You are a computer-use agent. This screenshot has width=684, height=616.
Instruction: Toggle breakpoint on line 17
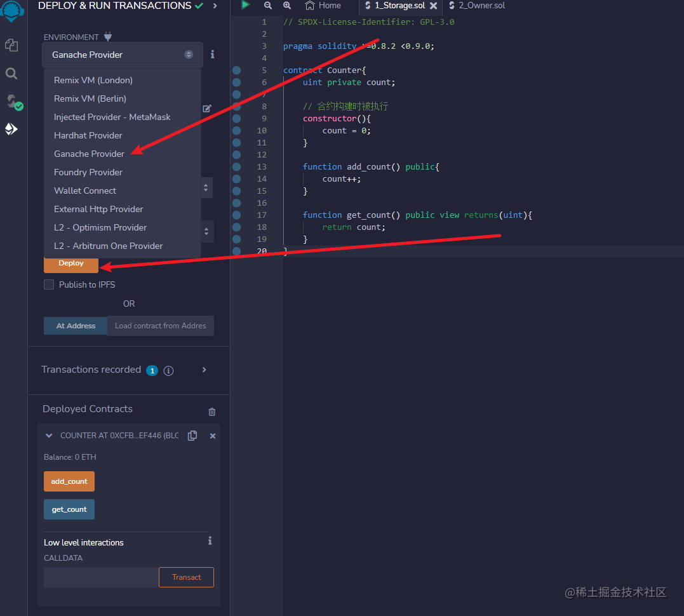point(236,215)
